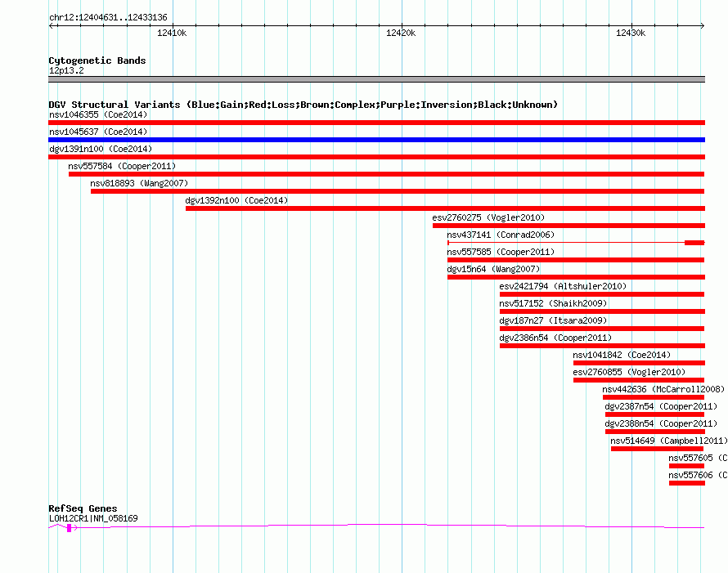Open variant nsv514649 (Campbell2011) label
728x573 pixels.
click(668, 441)
